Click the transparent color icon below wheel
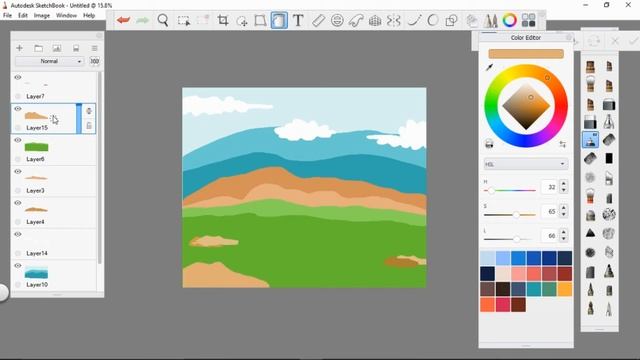This screenshot has width=640, height=360. [489, 144]
